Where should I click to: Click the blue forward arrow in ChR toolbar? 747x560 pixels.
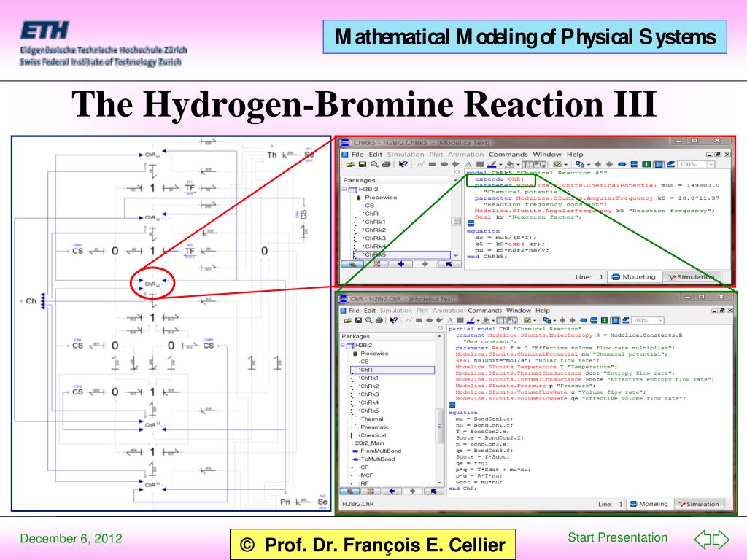(573, 321)
